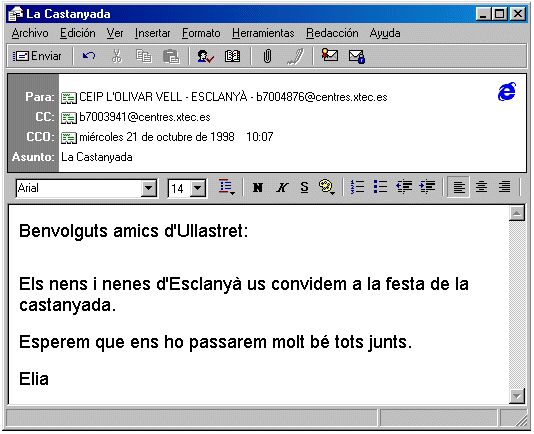Toggle underline formatting S button
This screenshot has width=534, height=434.
tap(304, 187)
